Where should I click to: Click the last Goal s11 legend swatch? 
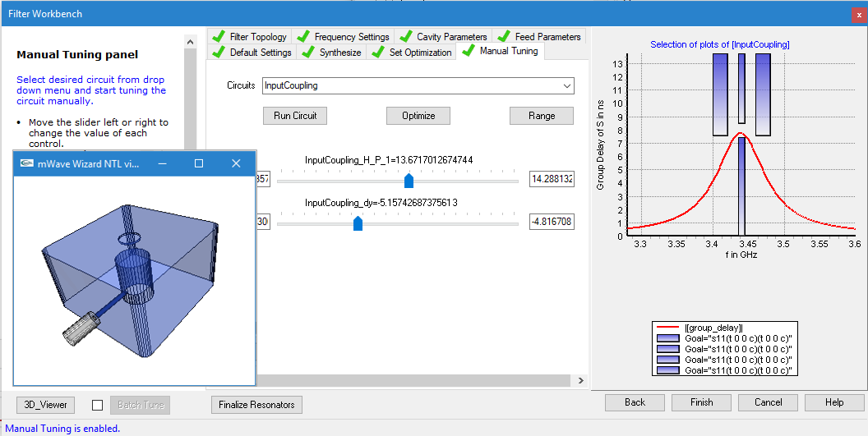pos(667,370)
